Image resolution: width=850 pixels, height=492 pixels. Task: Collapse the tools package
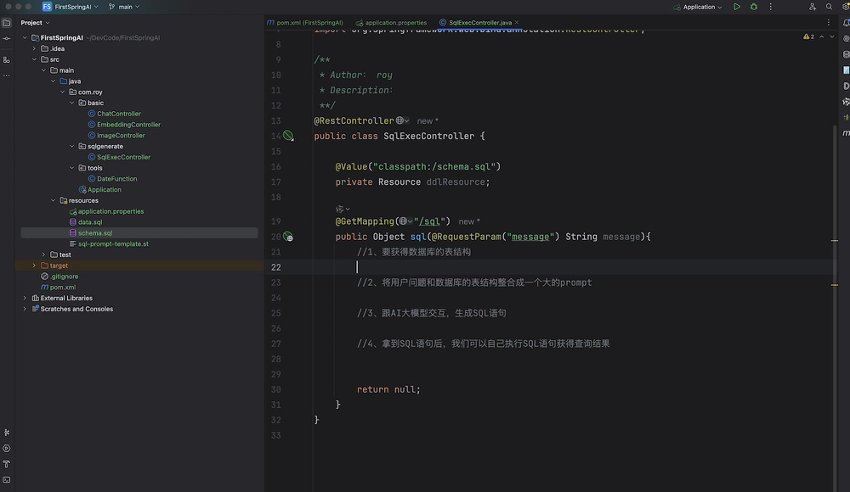point(72,167)
